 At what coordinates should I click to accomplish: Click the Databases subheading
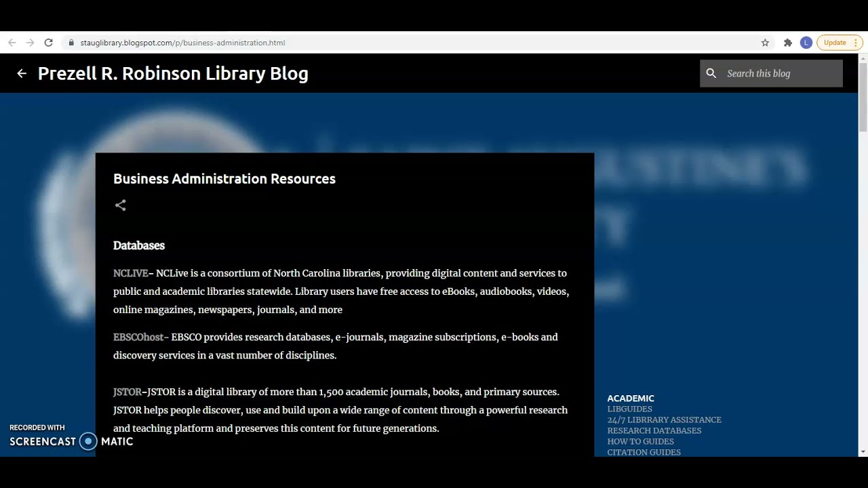pos(139,245)
